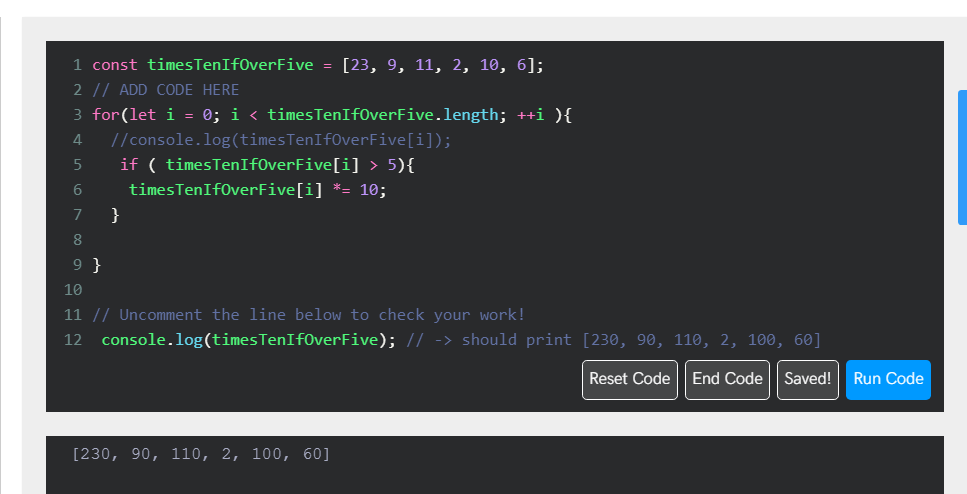Click the if condition on line 5

[267, 165]
